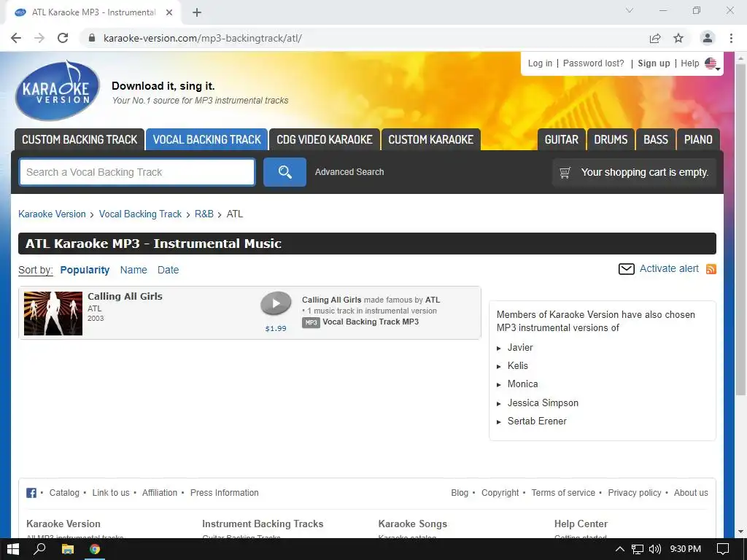Open the Javier artist link
This screenshot has width=747, height=560.
coord(519,348)
